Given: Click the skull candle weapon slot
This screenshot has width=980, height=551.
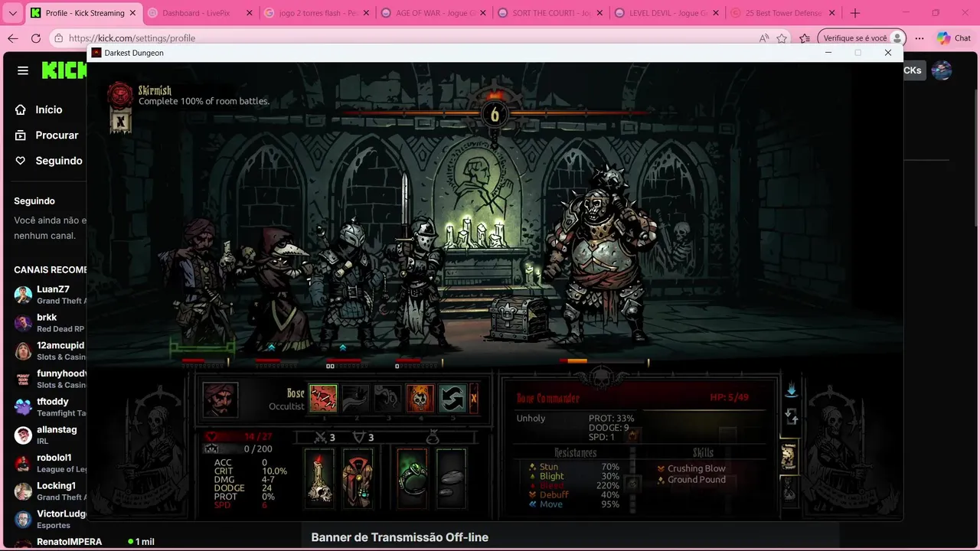Looking at the screenshot, I should [319, 479].
